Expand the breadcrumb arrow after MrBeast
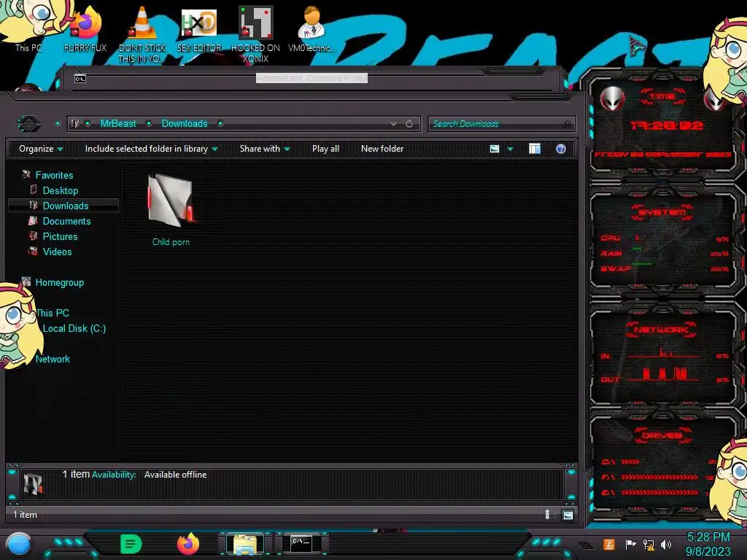 pyautogui.click(x=149, y=124)
